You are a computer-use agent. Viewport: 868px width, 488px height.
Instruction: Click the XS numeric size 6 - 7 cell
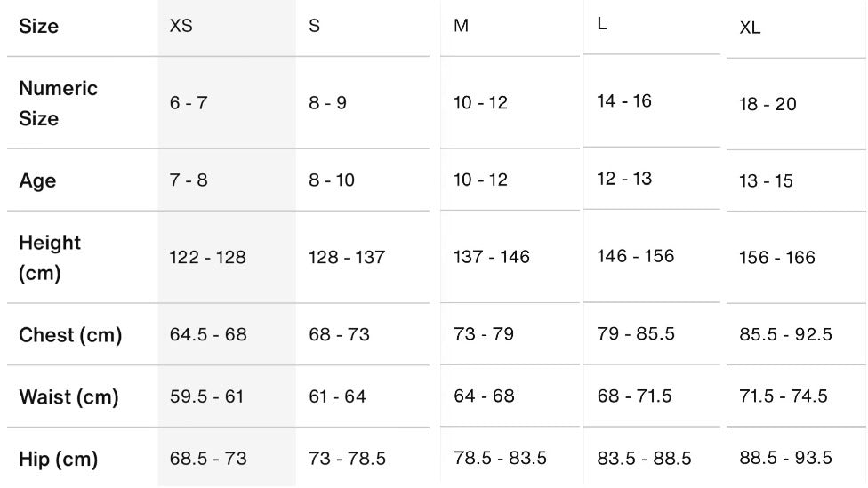coord(189,103)
